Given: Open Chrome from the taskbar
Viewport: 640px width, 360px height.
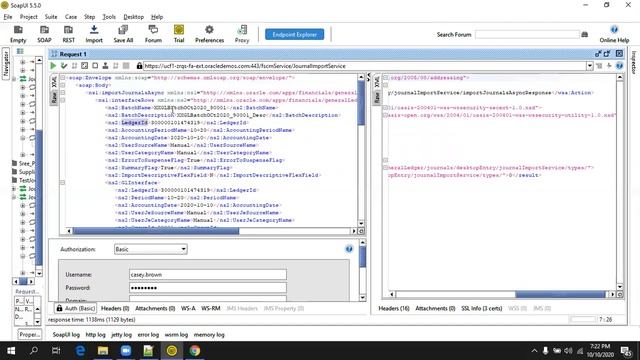Looking at the screenshot, I should pyautogui.click(x=194, y=351).
